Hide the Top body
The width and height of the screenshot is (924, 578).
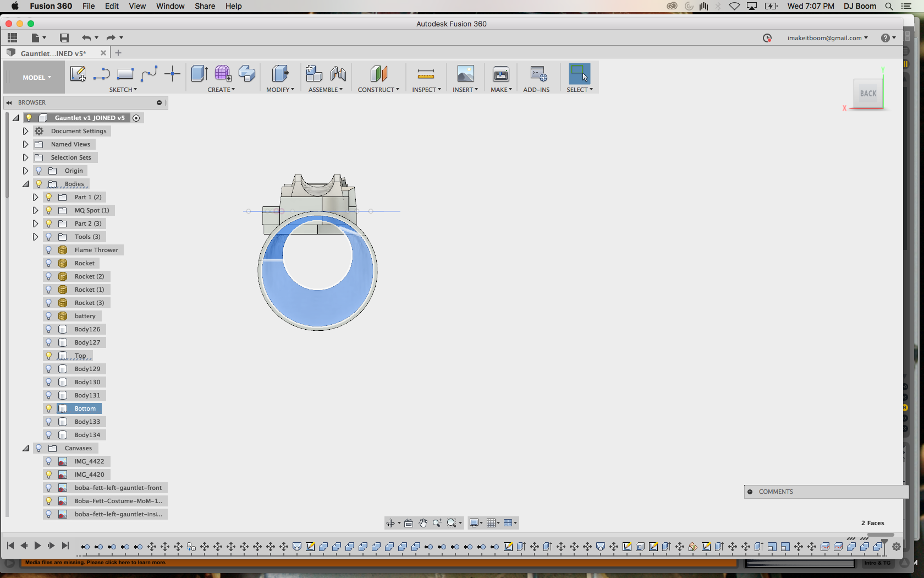tap(48, 356)
